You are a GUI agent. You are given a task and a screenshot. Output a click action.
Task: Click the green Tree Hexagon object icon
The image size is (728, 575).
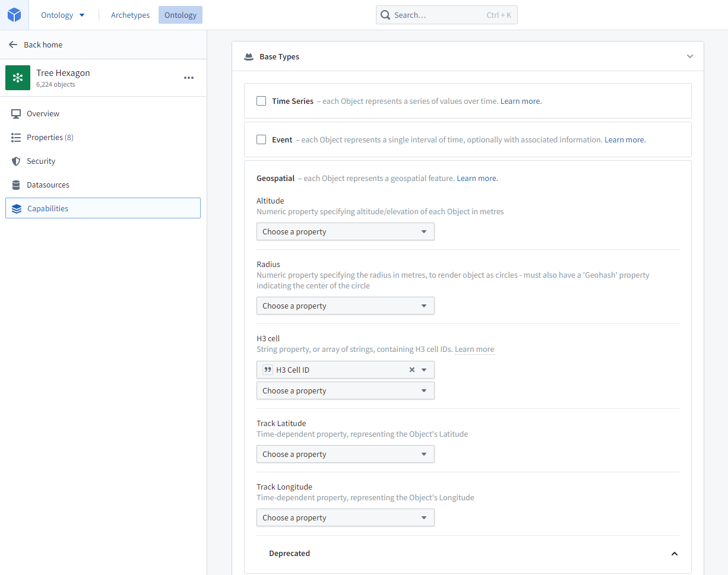[18, 78]
